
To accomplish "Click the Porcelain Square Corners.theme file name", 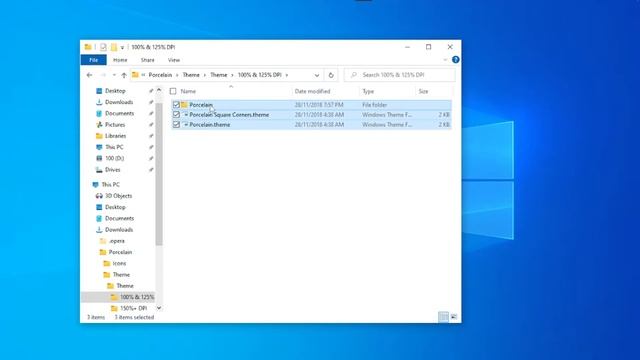I will click(229, 115).
